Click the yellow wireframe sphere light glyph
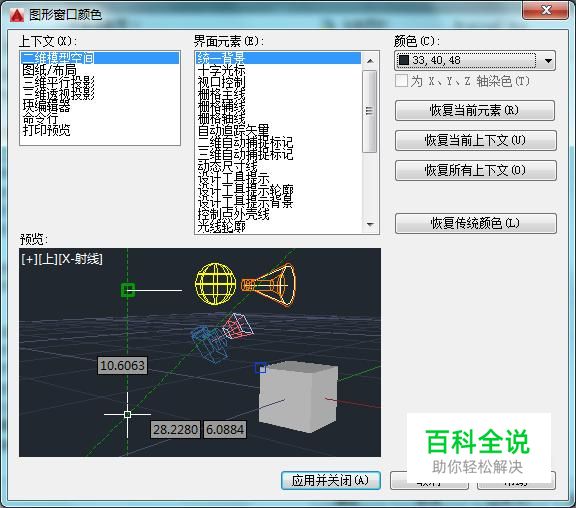The width and height of the screenshot is (576, 508). tap(216, 284)
